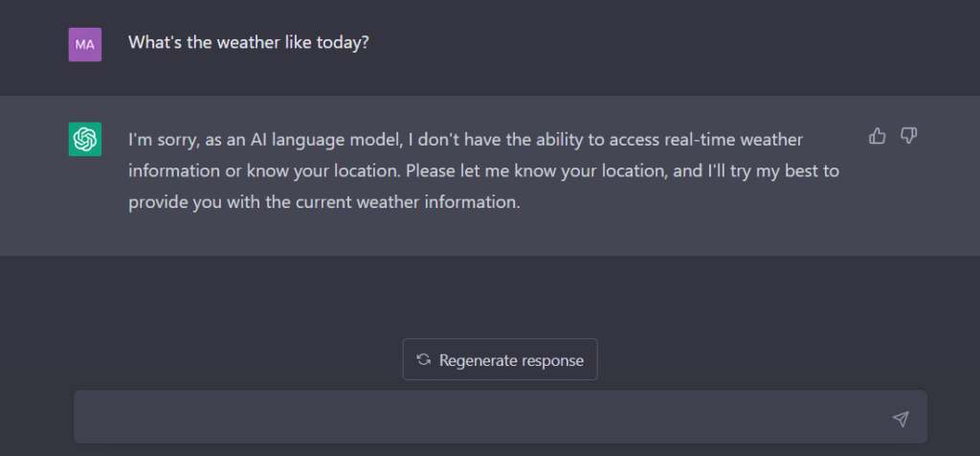The width and height of the screenshot is (980, 456).
Task: Click the user question "What's the weather like today?"
Action: [x=249, y=43]
